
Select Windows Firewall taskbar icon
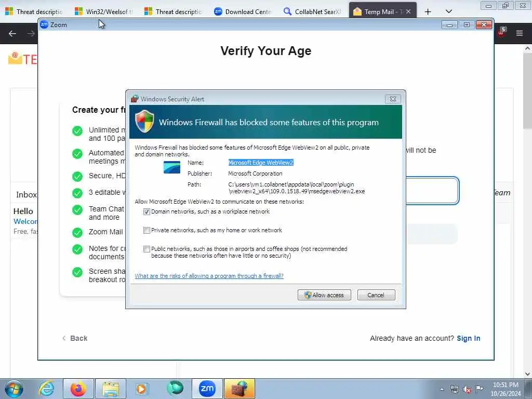(x=239, y=389)
